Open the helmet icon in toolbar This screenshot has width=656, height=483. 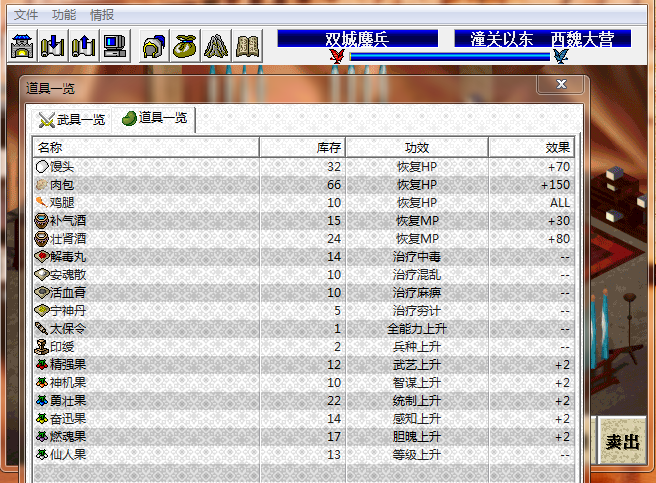click(154, 45)
